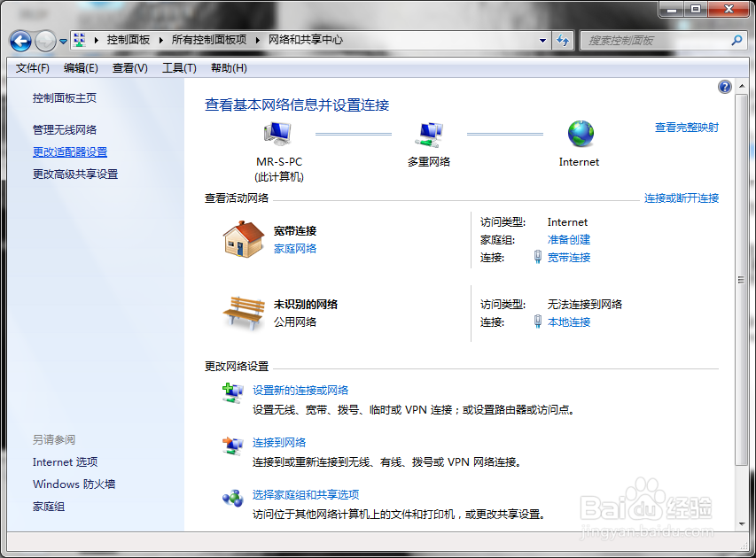Click the 连接到网络 icon

click(x=232, y=446)
